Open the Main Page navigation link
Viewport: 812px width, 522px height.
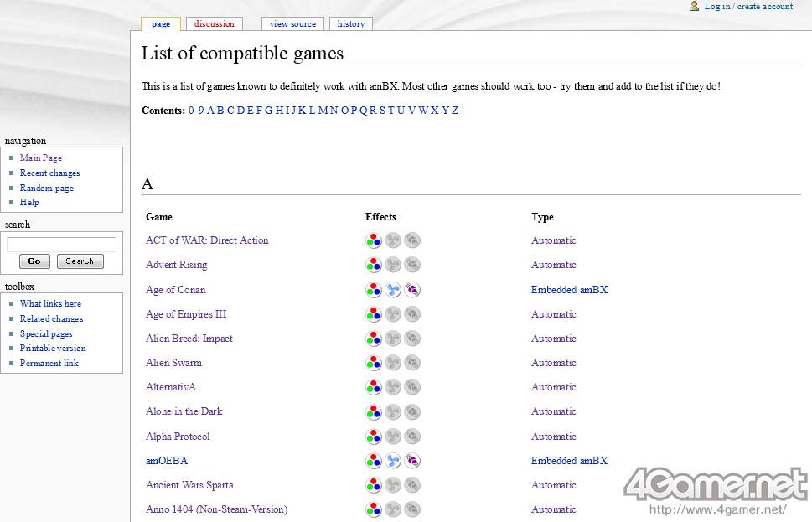coord(41,158)
